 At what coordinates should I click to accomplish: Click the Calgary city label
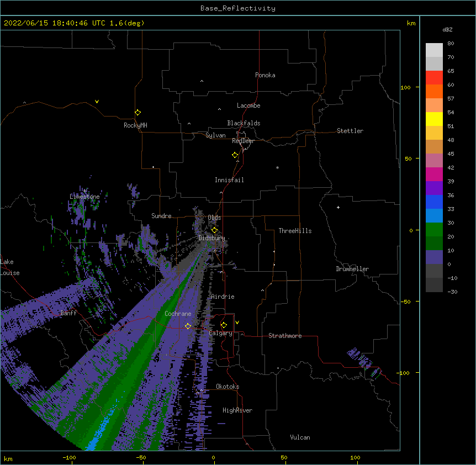tap(220, 333)
